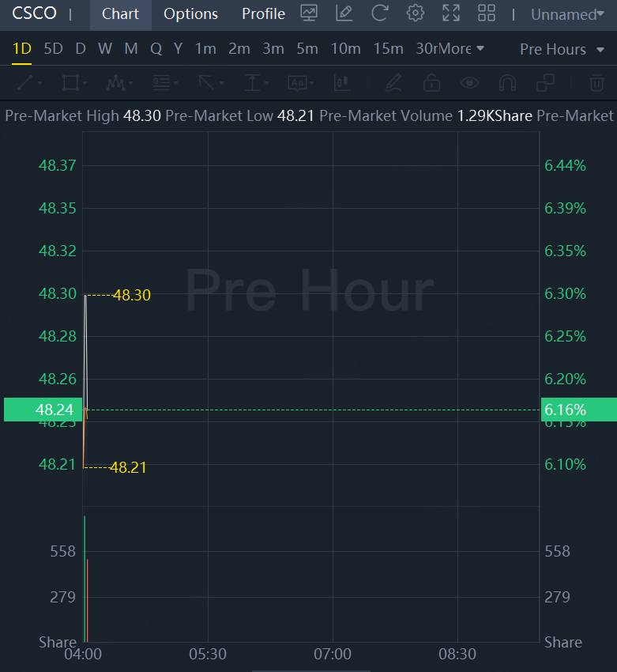Open the chart indicators icon
Image resolution: width=617 pixels, height=672 pixels.
click(309, 13)
